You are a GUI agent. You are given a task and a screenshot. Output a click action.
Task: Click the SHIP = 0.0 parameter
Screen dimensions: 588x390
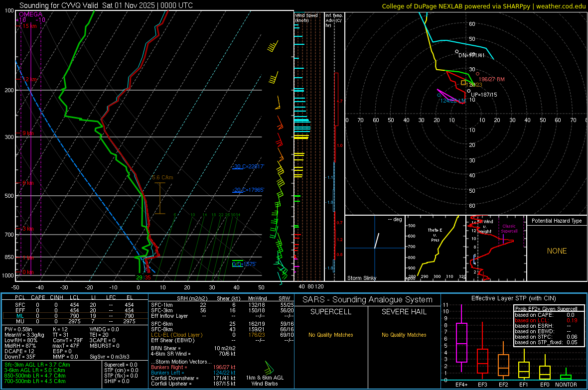[x=117, y=381]
